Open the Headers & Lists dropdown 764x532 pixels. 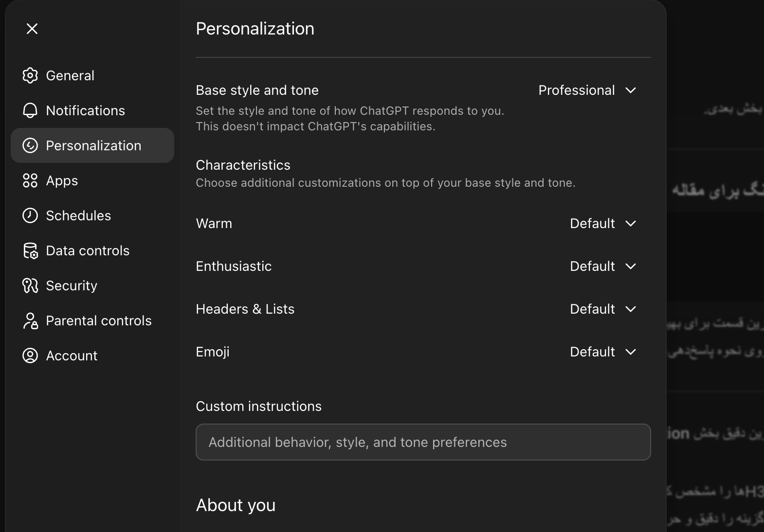pos(603,309)
